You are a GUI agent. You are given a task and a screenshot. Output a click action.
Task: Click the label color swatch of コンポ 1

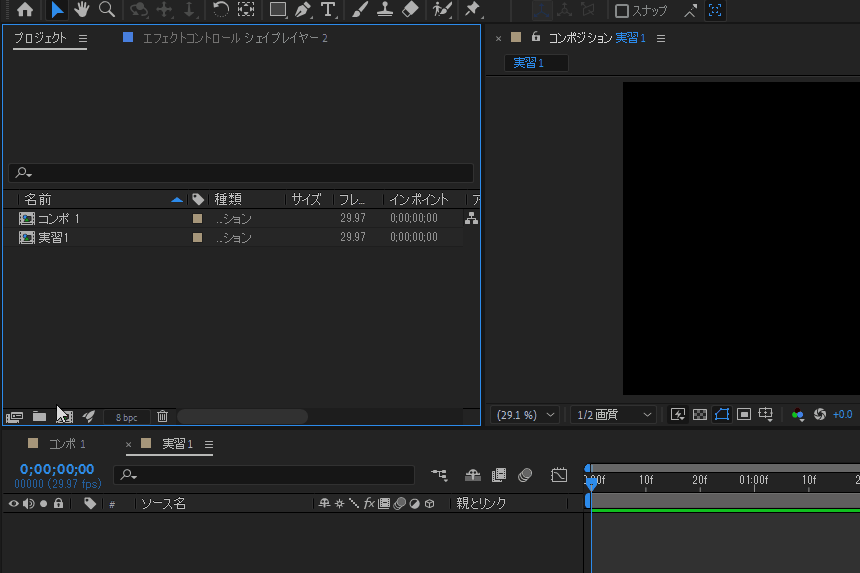pos(197,218)
